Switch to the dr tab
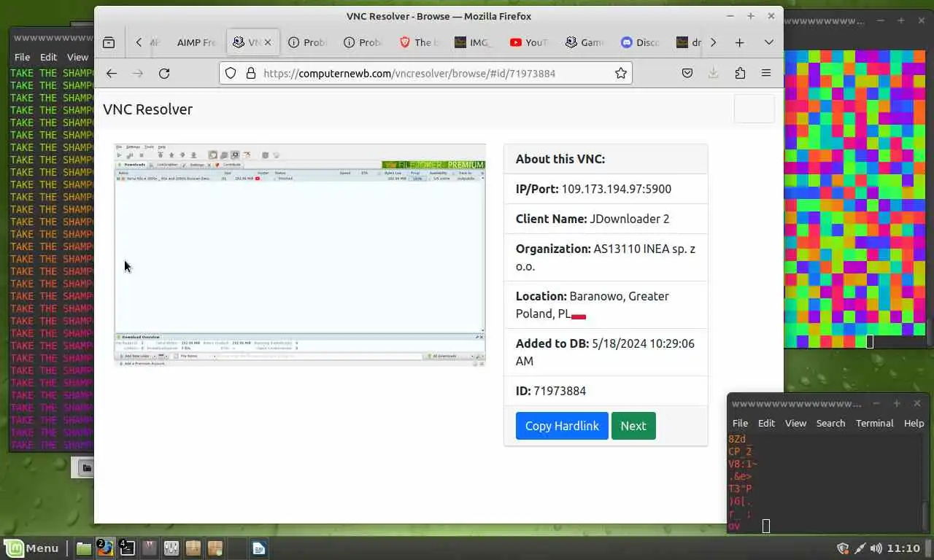The width and height of the screenshot is (934, 560). (688, 42)
